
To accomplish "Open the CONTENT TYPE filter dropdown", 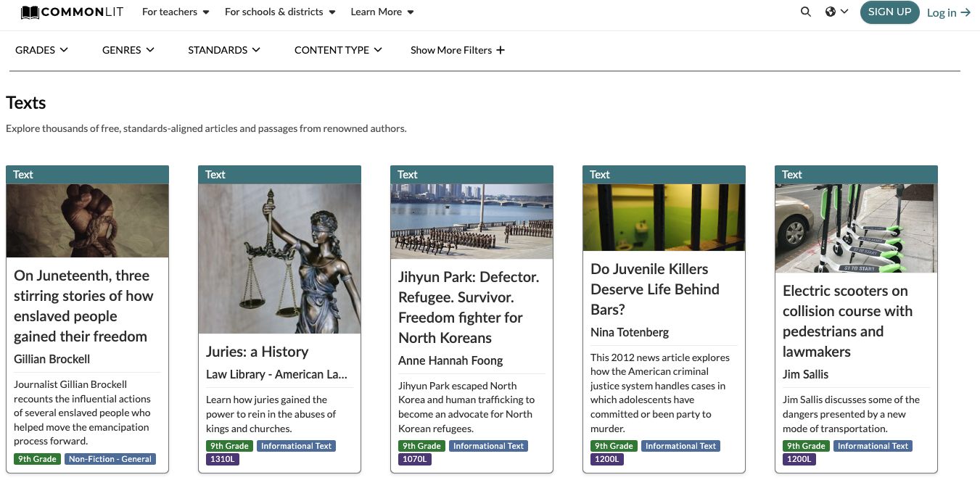I will 338,50.
